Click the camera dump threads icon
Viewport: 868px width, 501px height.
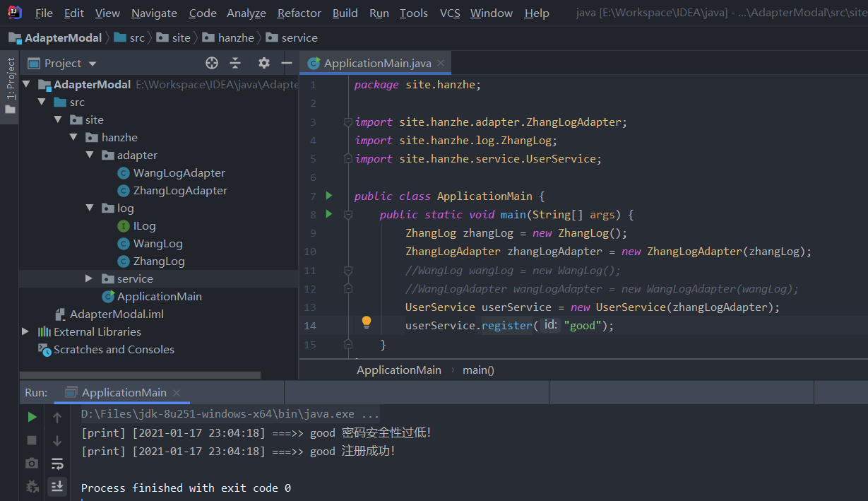click(32, 464)
